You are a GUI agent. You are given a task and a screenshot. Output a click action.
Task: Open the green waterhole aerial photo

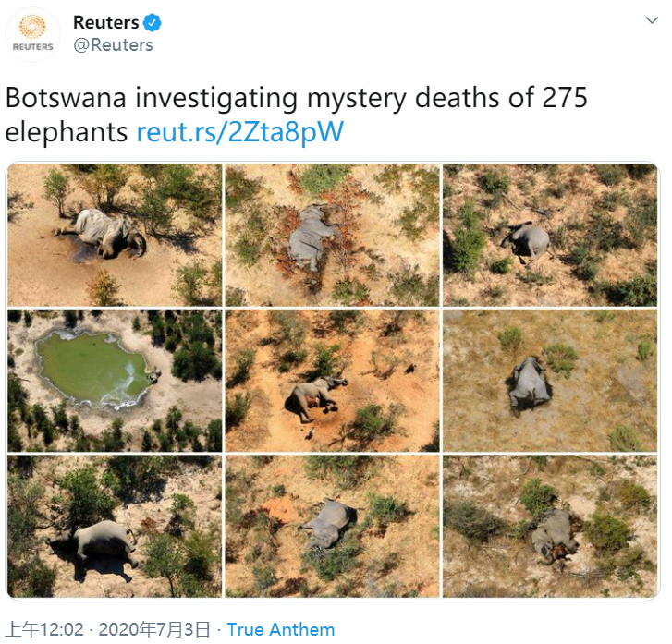point(115,380)
